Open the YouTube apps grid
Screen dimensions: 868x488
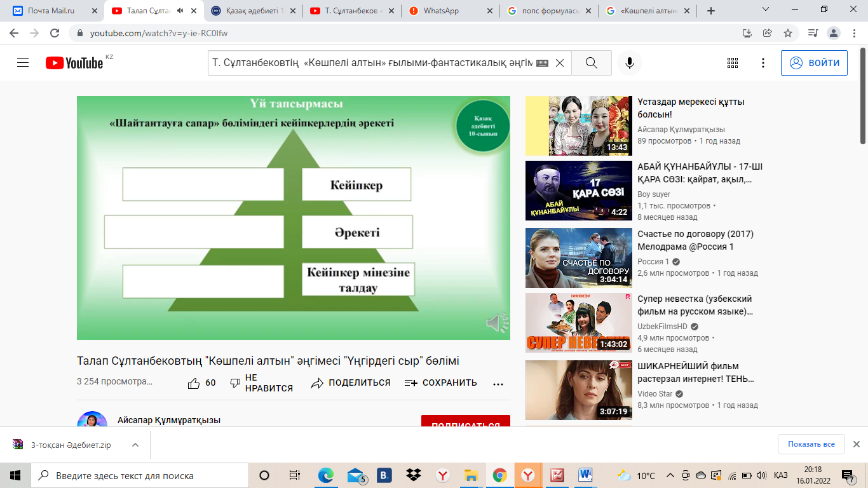point(733,63)
